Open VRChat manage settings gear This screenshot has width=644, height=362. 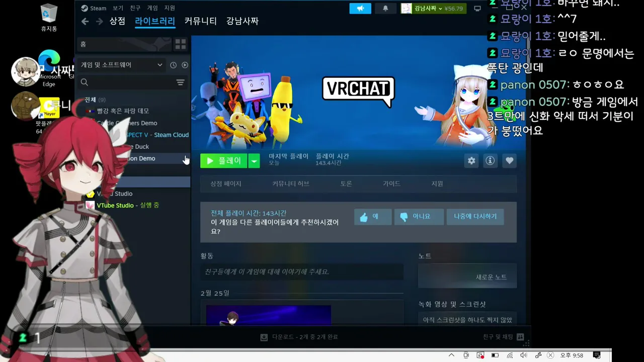pyautogui.click(x=471, y=161)
